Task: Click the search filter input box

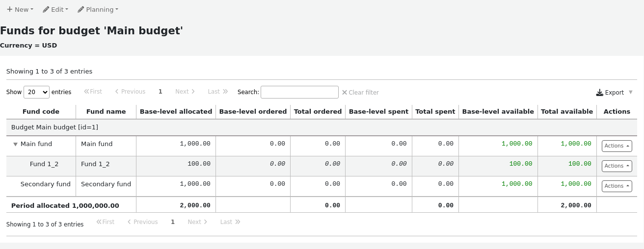Action: pos(299,92)
